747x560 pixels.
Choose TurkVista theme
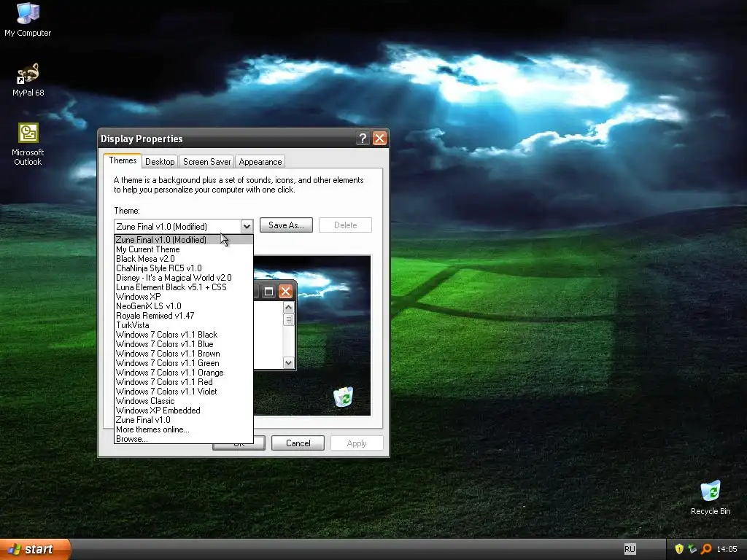click(183, 325)
